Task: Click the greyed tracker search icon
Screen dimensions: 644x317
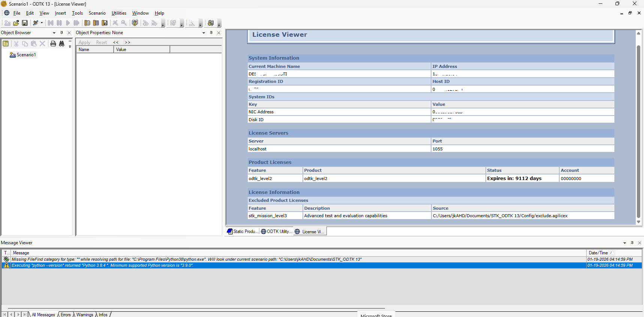Action: pos(124,23)
